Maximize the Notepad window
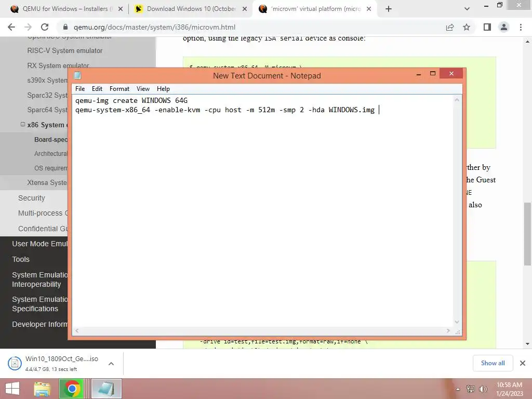532x399 pixels. [433, 74]
